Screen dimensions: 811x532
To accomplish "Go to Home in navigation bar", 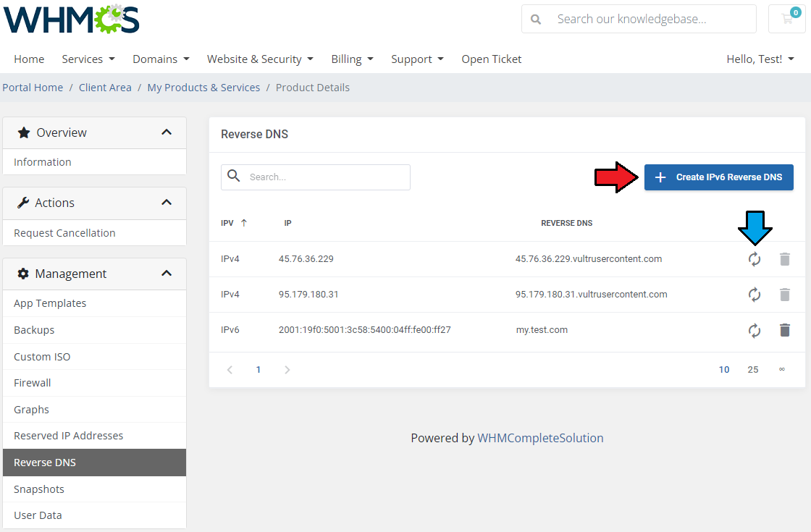I will point(29,59).
